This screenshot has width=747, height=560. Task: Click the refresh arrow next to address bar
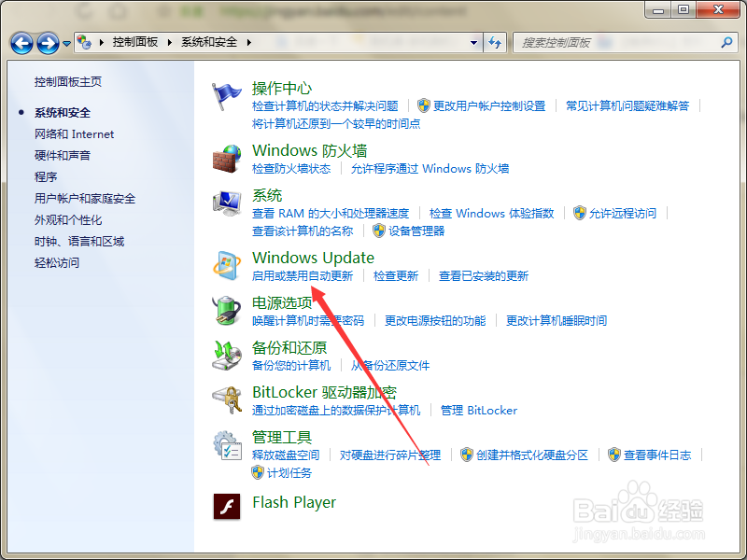(496, 42)
